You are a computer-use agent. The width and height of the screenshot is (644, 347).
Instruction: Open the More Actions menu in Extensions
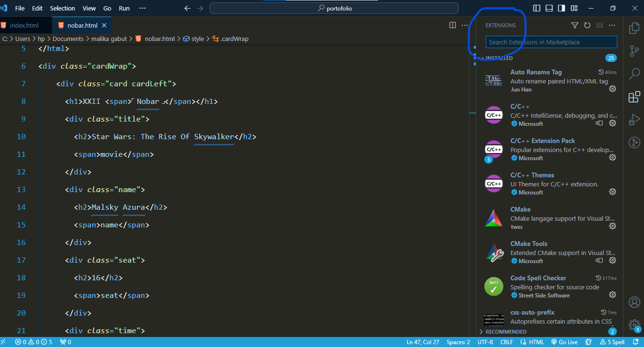pos(612,25)
